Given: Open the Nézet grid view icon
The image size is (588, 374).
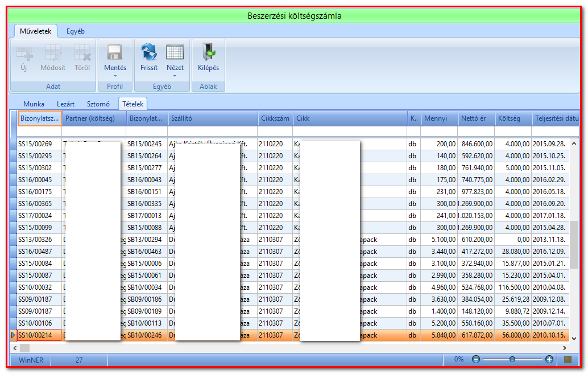Looking at the screenshot, I should [175, 52].
